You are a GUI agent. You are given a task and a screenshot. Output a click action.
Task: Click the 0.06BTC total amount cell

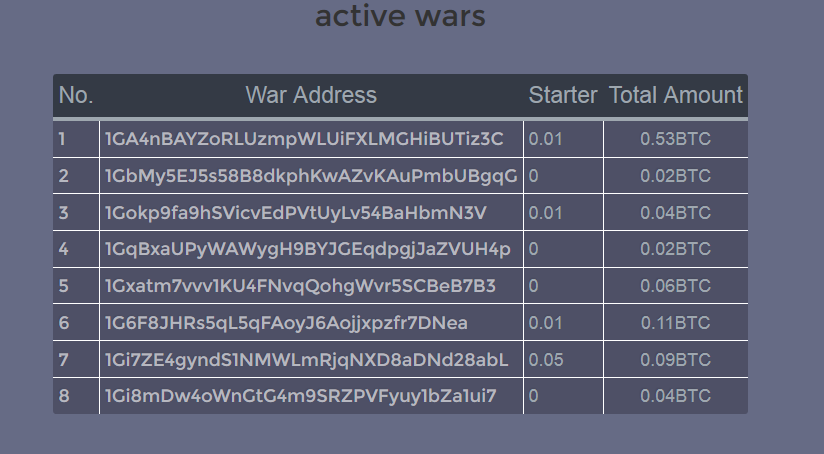tap(676, 286)
